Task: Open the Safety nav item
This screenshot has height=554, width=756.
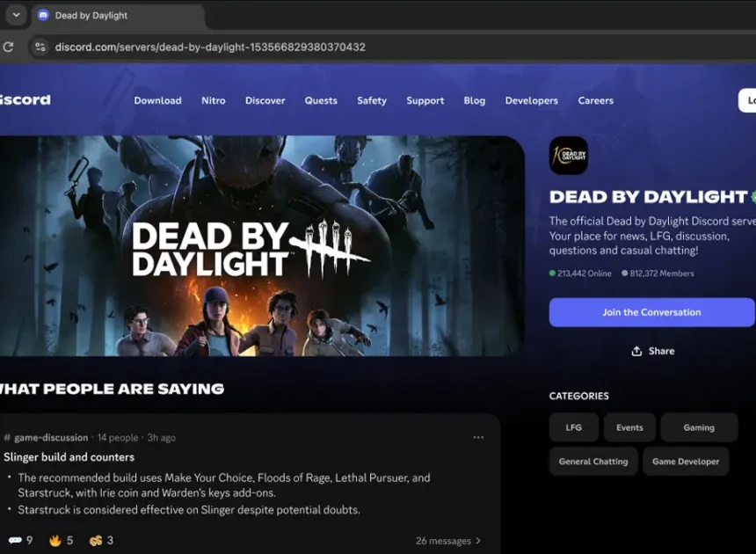Action: coord(372,100)
